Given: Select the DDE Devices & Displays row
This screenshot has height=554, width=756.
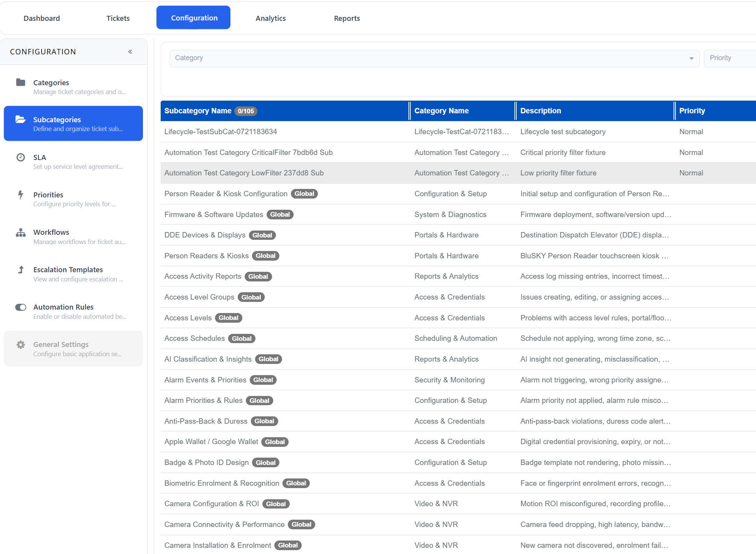Looking at the screenshot, I should (x=458, y=235).
